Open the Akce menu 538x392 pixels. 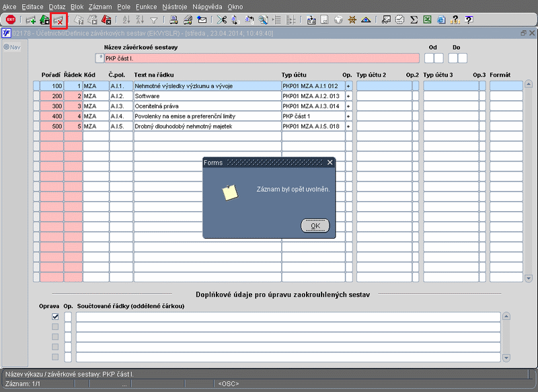pos(9,7)
